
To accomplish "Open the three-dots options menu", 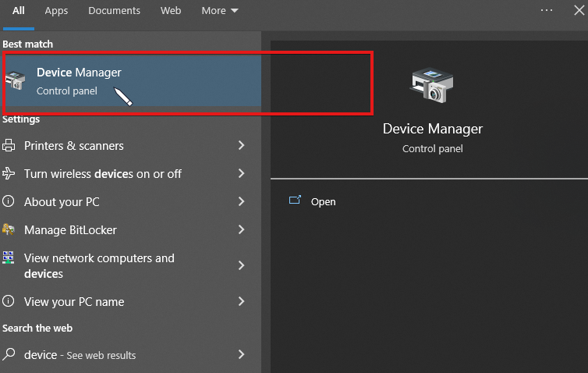I will pyautogui.click(x=547, y=10).
